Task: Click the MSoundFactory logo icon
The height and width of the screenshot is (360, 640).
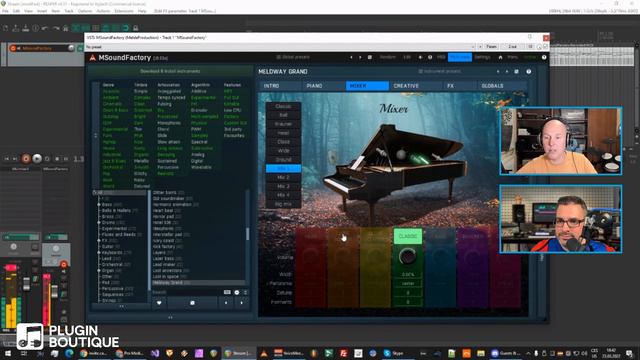Action: [93, 58]
